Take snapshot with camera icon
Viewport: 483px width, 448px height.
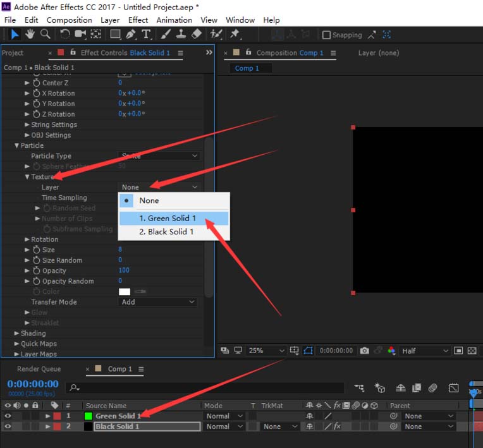click(x=365, y=351)
